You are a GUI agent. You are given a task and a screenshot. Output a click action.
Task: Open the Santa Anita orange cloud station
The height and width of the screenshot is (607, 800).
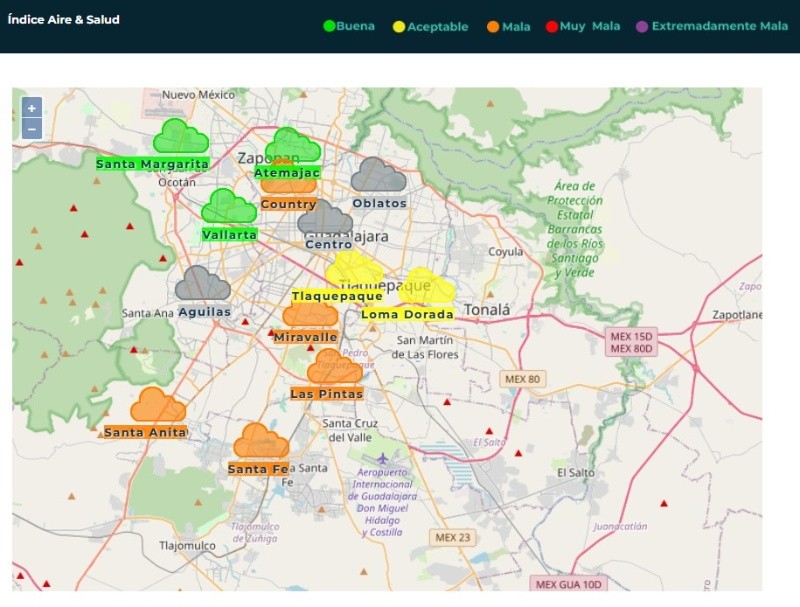[158, 406]
